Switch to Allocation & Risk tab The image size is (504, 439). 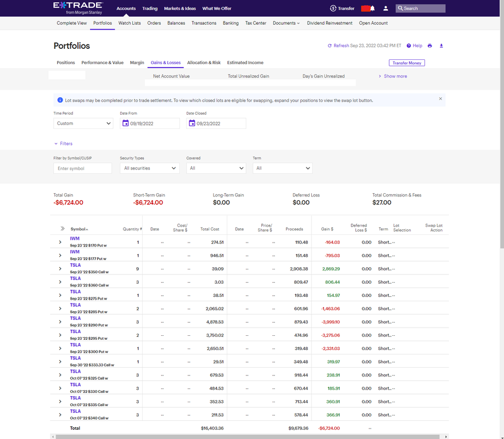tap(204, 63)
